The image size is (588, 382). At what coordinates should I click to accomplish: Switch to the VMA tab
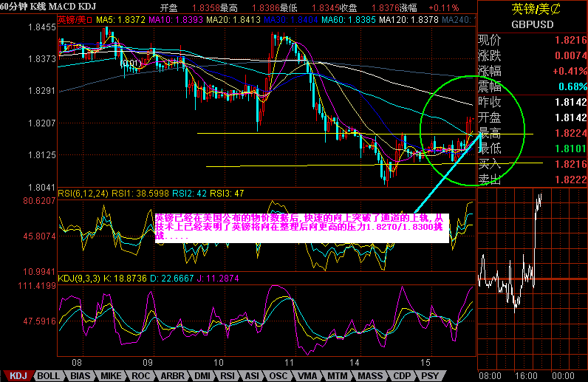tap(307, 375)
